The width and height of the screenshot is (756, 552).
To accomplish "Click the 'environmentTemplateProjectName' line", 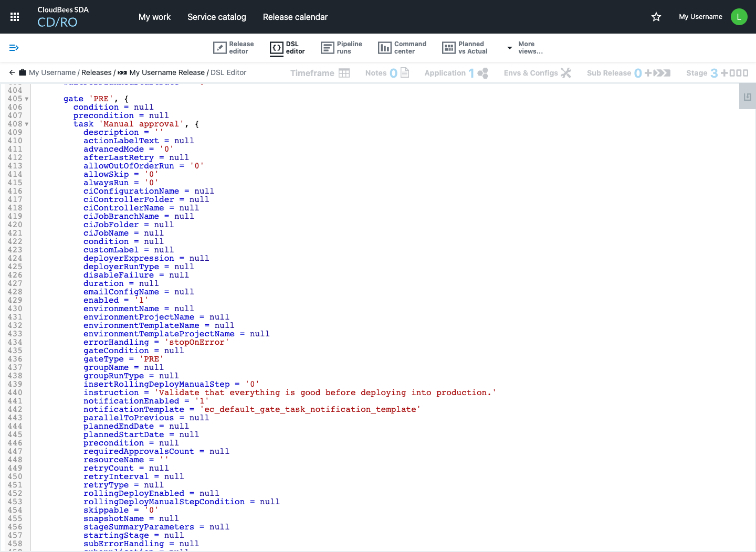I will [x=176, y=334].
